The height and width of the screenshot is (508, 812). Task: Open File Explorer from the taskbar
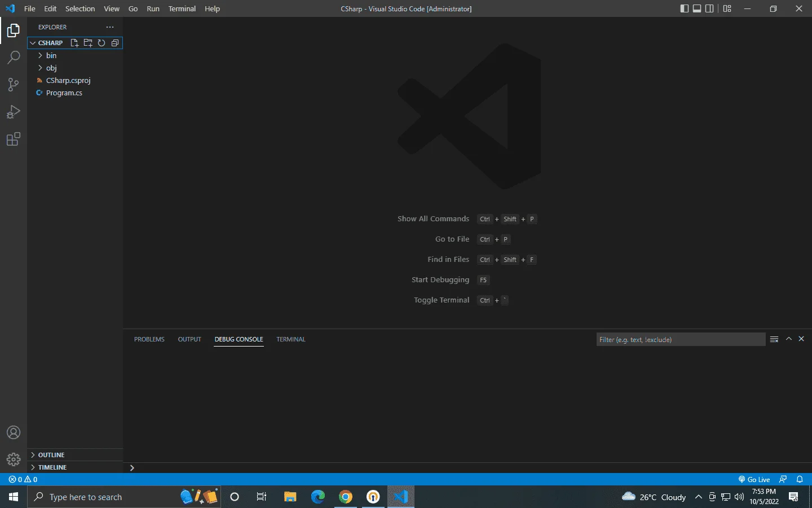290,497
